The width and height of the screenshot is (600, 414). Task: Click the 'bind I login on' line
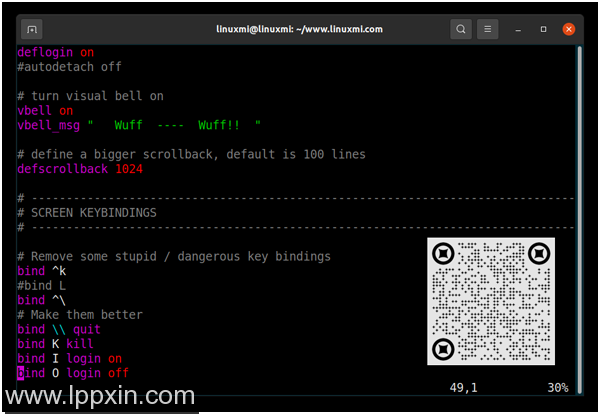click(x=70, y=359)
